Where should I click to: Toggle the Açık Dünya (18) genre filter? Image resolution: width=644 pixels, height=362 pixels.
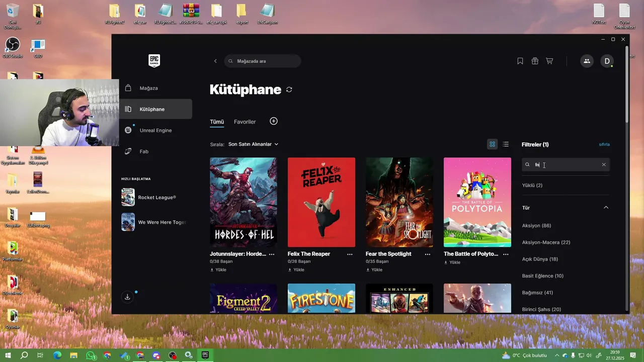[x=540, y=259]
